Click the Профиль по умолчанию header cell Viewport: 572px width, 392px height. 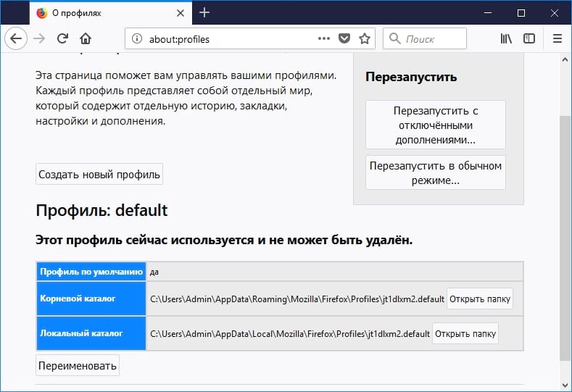coord(91,272)
